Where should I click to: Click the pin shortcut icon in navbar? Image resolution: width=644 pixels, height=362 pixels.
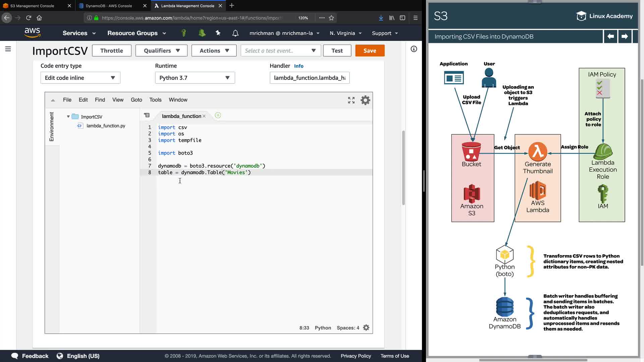[218, 33]
